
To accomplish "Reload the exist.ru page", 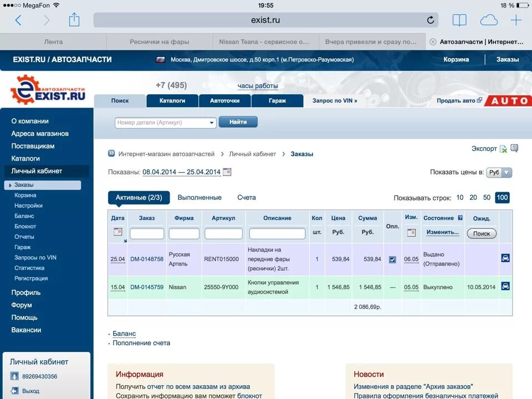I will pyautogui.click(x=430, y=20).
